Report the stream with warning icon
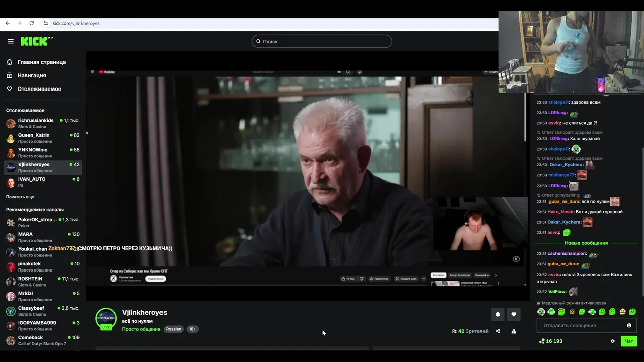 pos(514,331)
